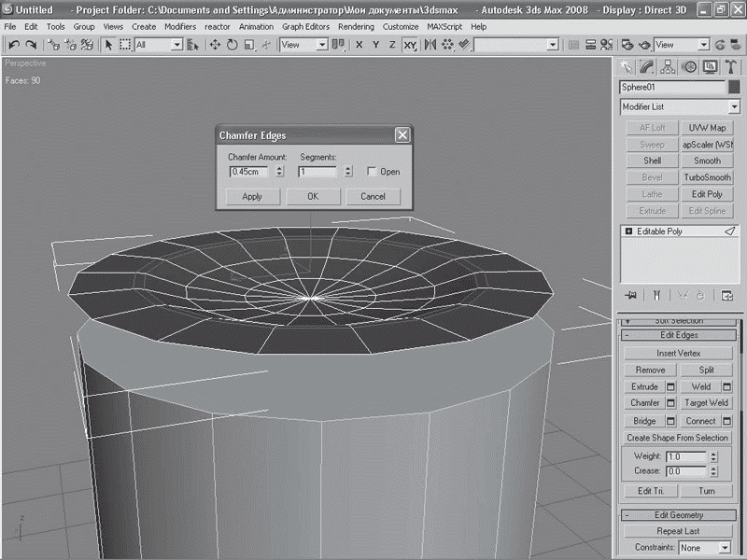Screen dimensions: 747x560
Task: Switch to the Display command panel tab
Action: pos(711,66)
